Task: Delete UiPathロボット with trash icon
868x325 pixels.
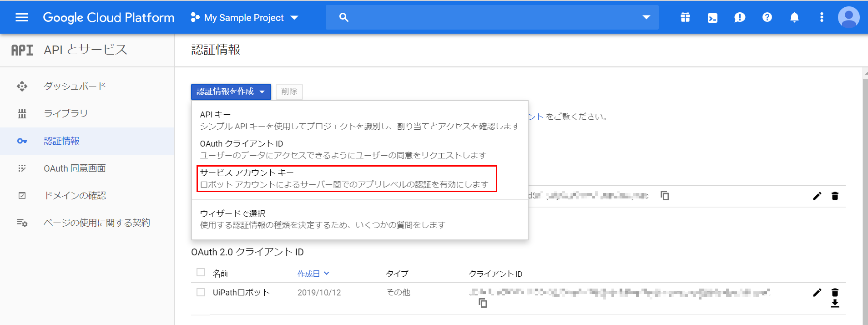Action: 835,293
